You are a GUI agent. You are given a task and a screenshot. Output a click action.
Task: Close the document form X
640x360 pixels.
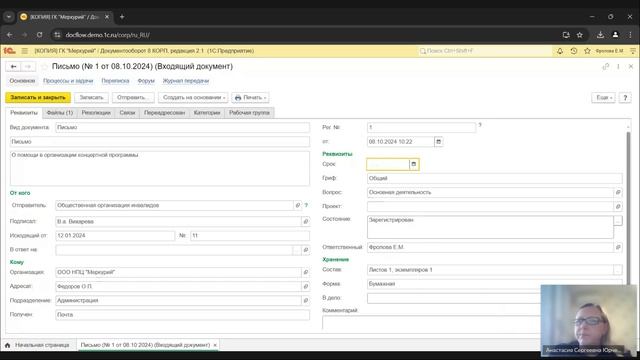[x=631, y=67]
